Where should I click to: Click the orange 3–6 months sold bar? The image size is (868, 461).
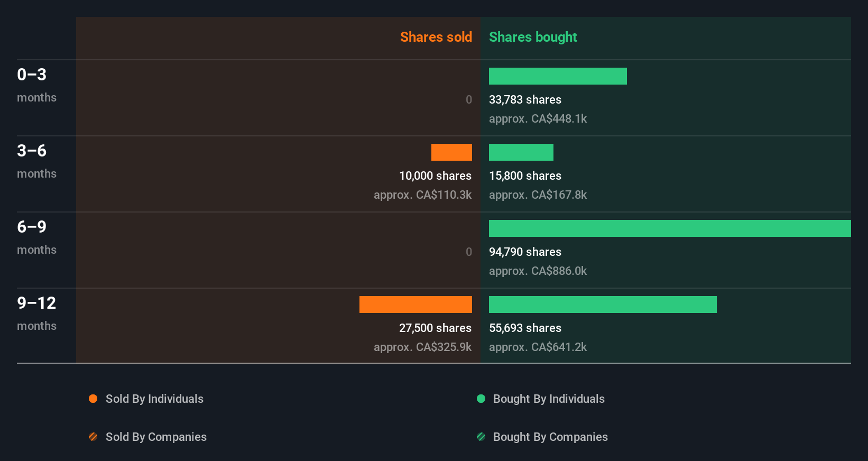(x=451, y=152)
